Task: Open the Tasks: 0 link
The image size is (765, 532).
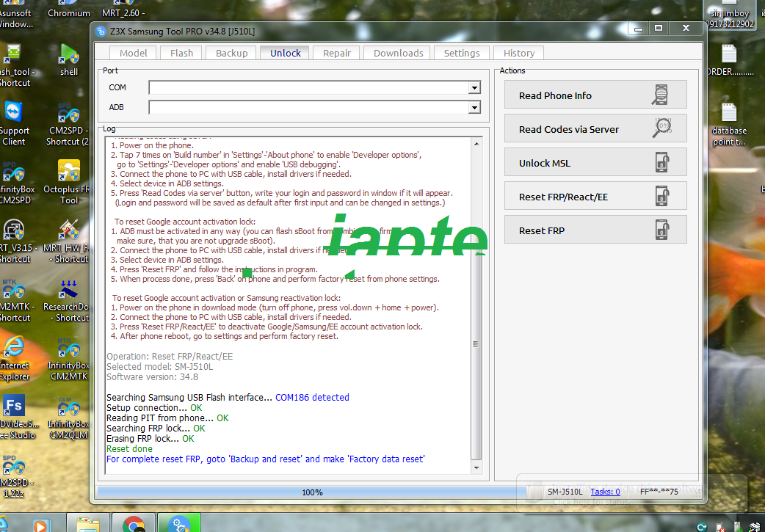Action: click(605, 492)
